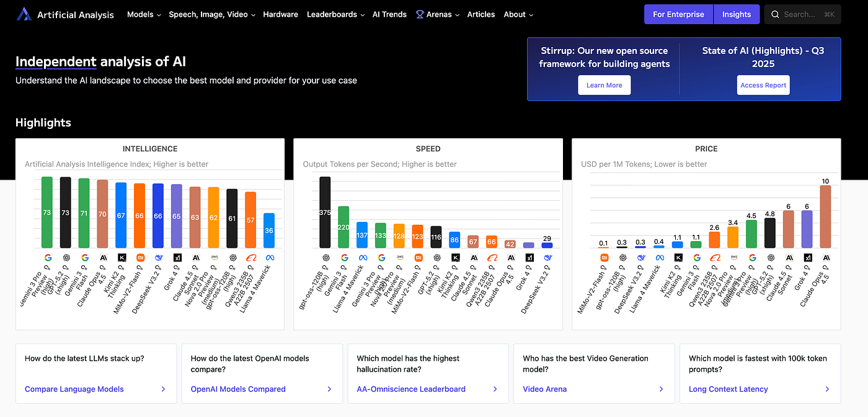Click Google icon under Gemini 3 Flash in Speed chart
Viewport: 868px width, 417px height.
point(344,258)
